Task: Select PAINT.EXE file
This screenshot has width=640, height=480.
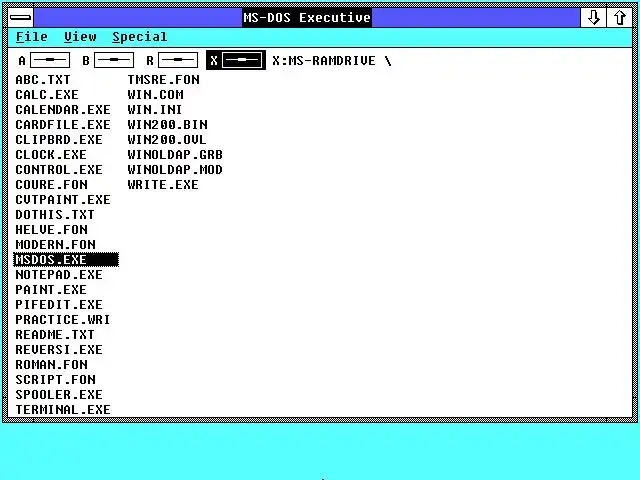Action: pos(51,290)
